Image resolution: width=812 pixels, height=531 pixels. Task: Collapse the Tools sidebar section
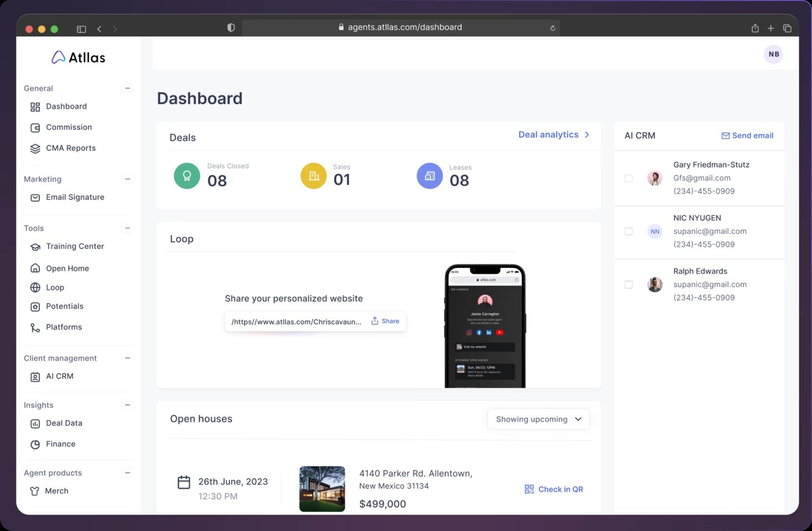point(127,228)
